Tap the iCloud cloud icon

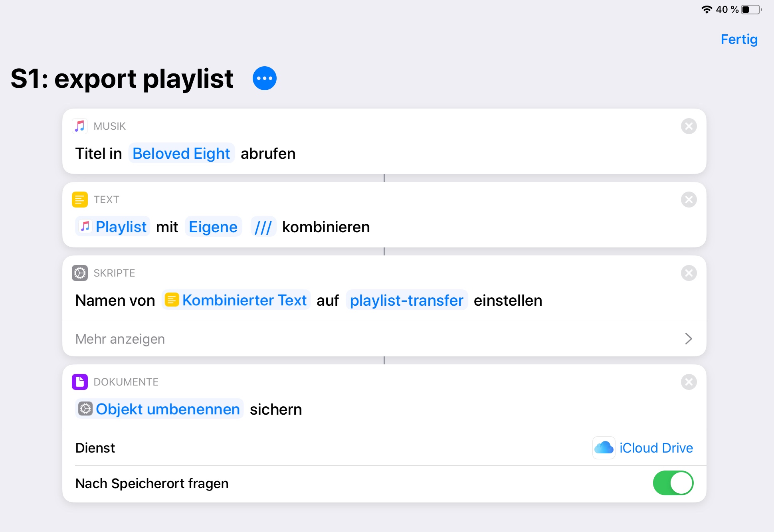(604, 448)
